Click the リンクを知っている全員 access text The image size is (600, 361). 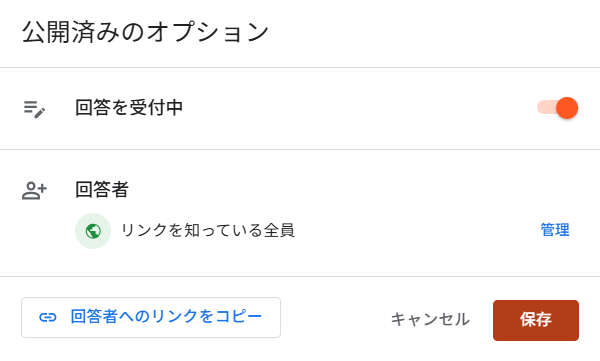point(208,230)
